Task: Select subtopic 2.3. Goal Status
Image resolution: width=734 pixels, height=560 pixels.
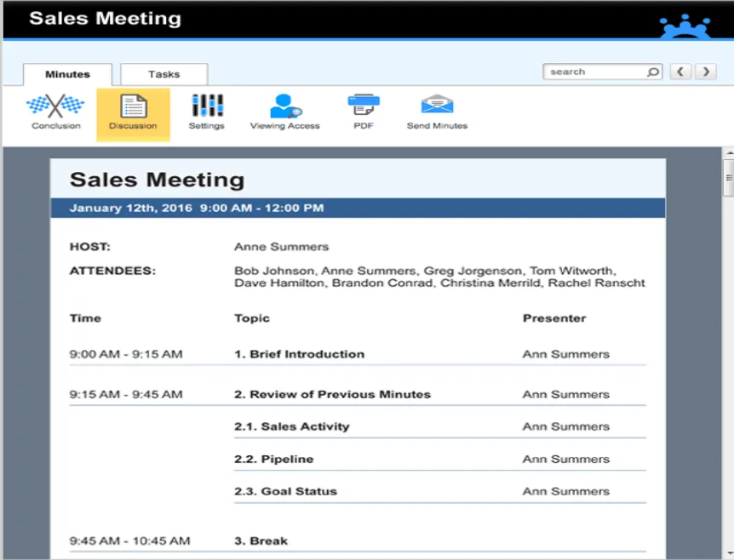Action: coord(285,491)
